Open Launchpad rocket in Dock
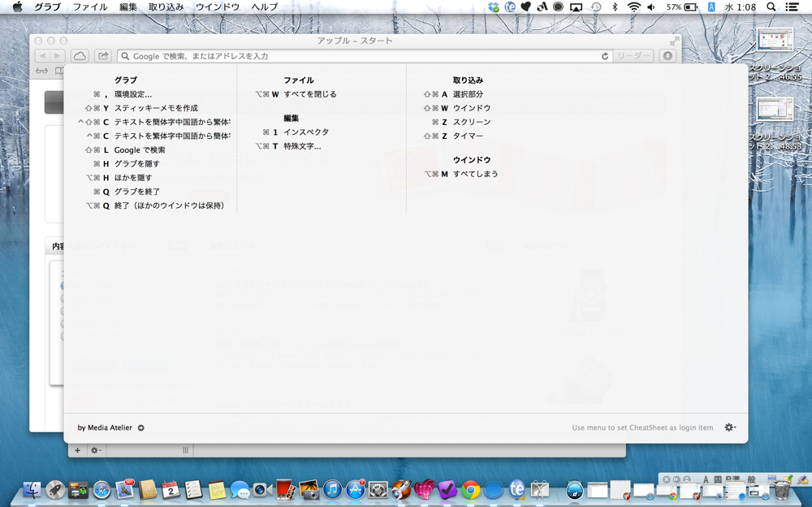Screen dimensions: 812x507 [x=55, y=489]
